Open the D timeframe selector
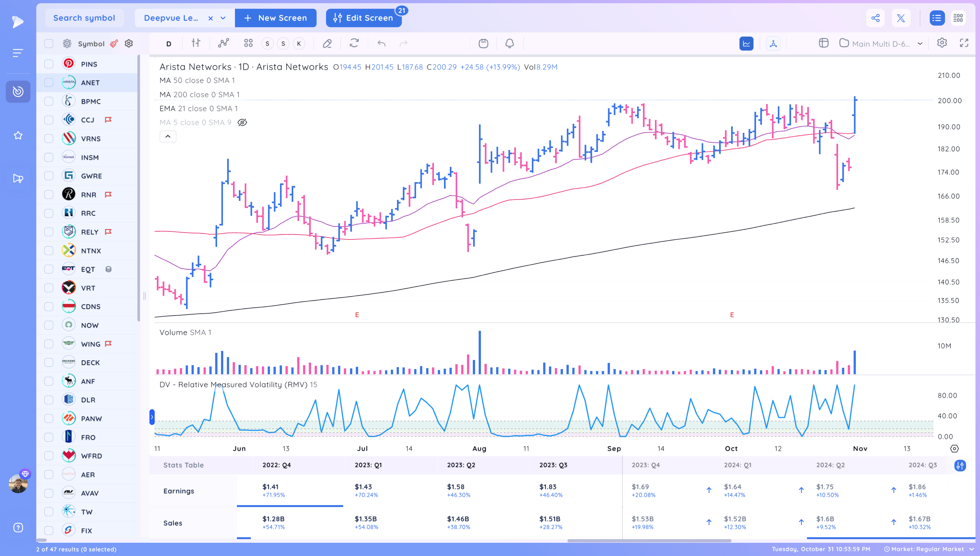The image size is (980, 556). tap(168, 44)
